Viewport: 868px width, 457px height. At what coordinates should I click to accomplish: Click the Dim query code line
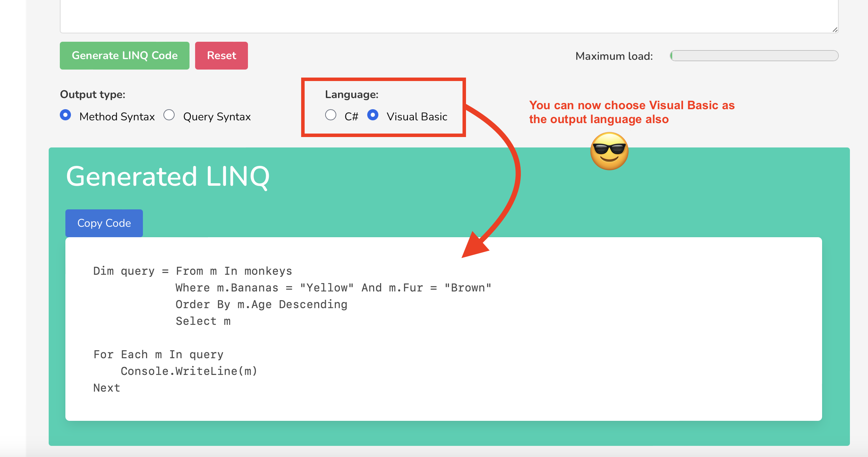pos(192,271)
